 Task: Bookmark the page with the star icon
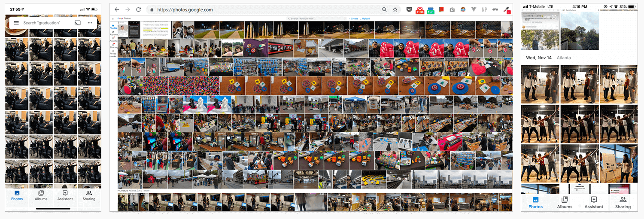395,9
